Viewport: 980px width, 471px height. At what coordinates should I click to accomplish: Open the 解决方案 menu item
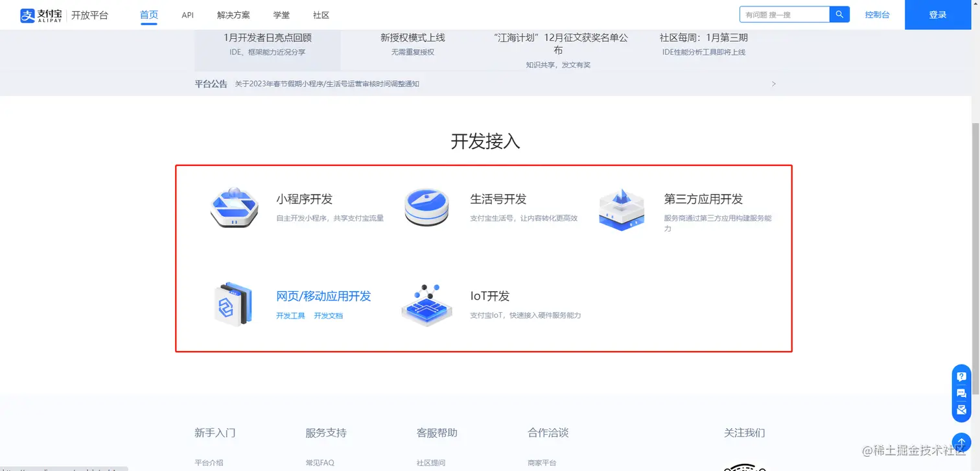(233, 15)
